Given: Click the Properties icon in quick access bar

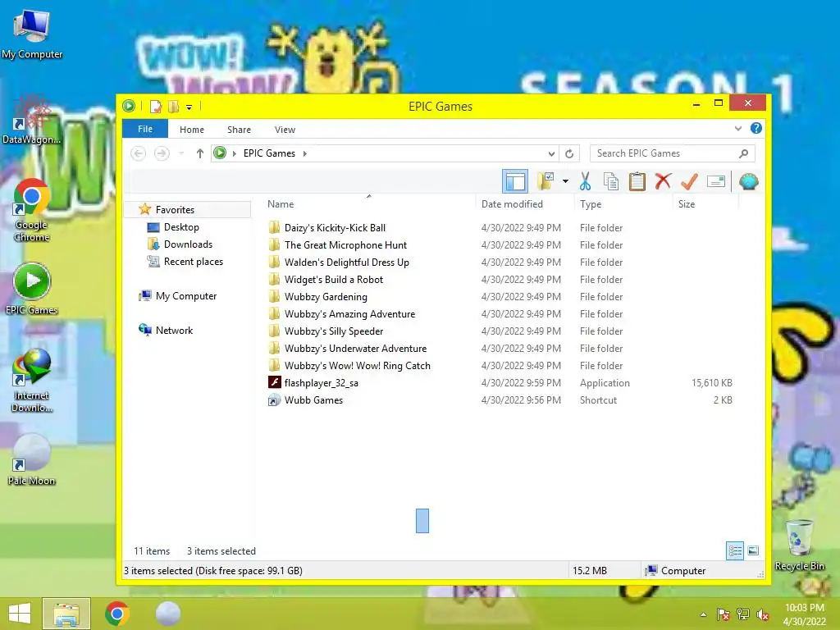Looking at the screenshot, I should (156, 106).
